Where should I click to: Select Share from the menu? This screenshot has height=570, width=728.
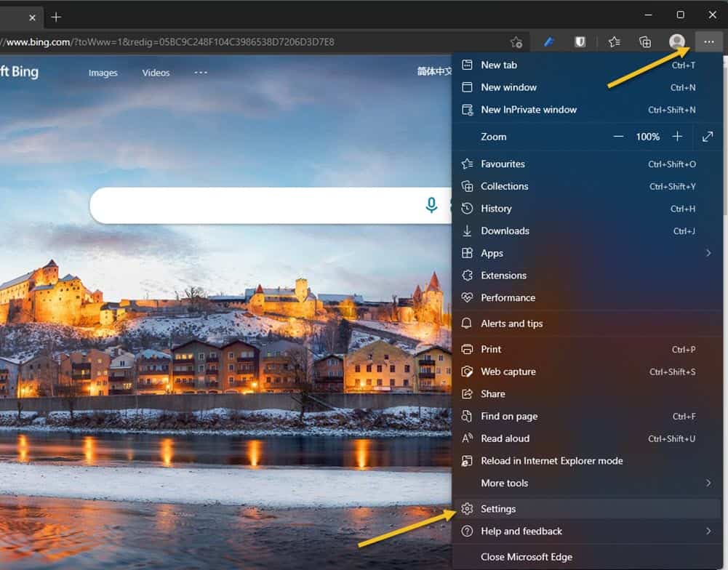[587, 393]
